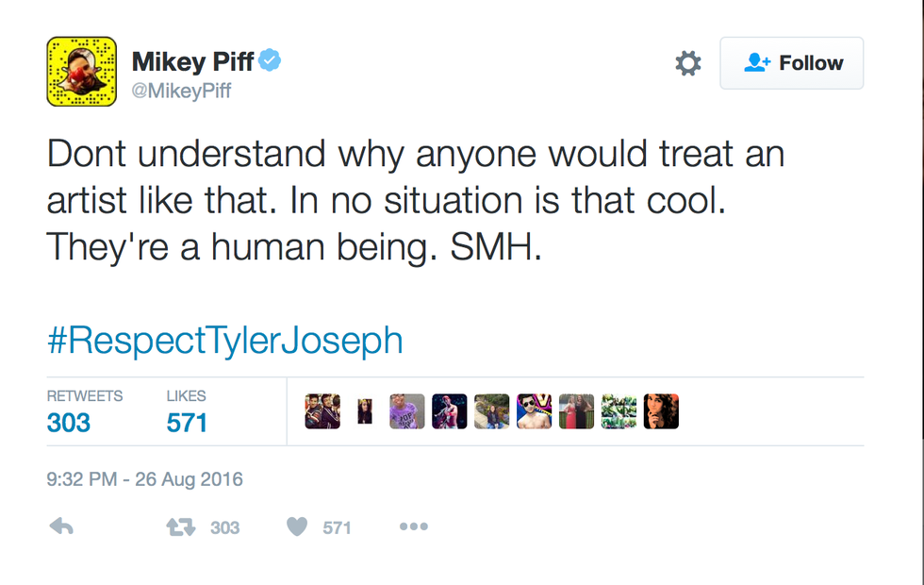Open the three-dot more options menu

click(x=413, y=527)
